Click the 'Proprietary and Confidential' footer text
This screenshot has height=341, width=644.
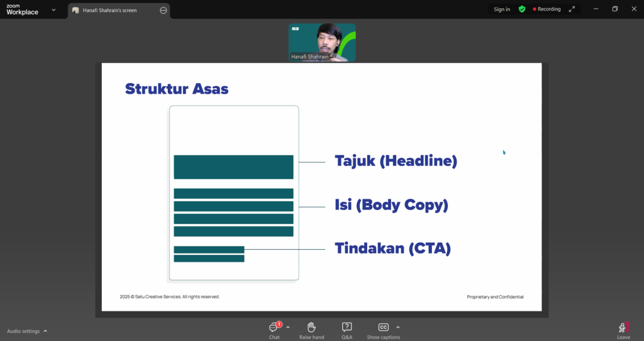[495, 296]
